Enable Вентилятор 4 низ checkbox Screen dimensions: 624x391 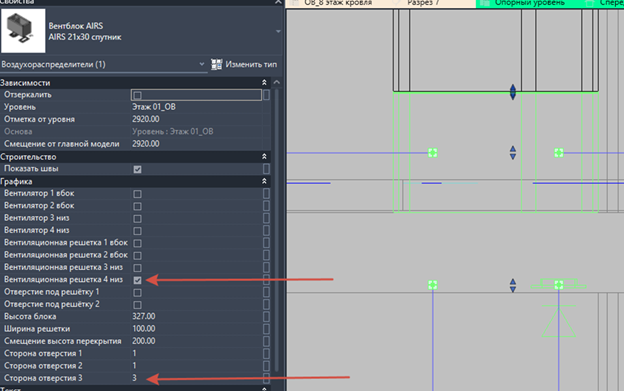pyautogui.click(x=137, y=231)
